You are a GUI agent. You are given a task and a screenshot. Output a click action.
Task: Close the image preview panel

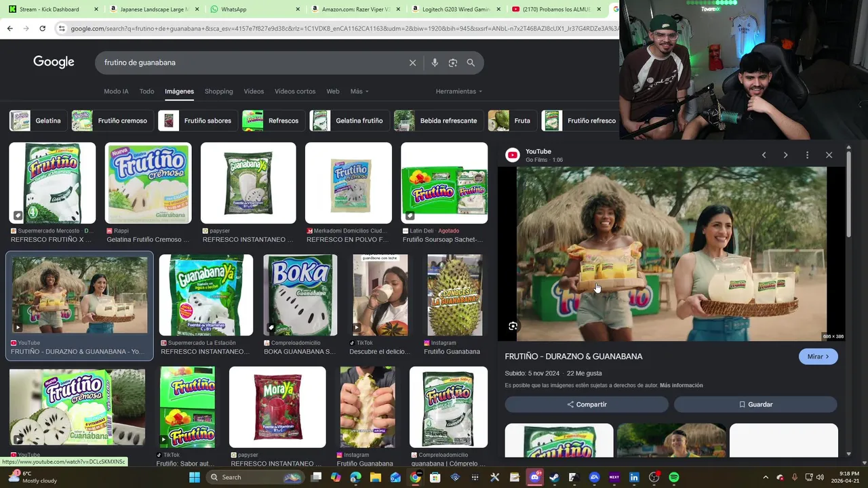pos(829,155)
